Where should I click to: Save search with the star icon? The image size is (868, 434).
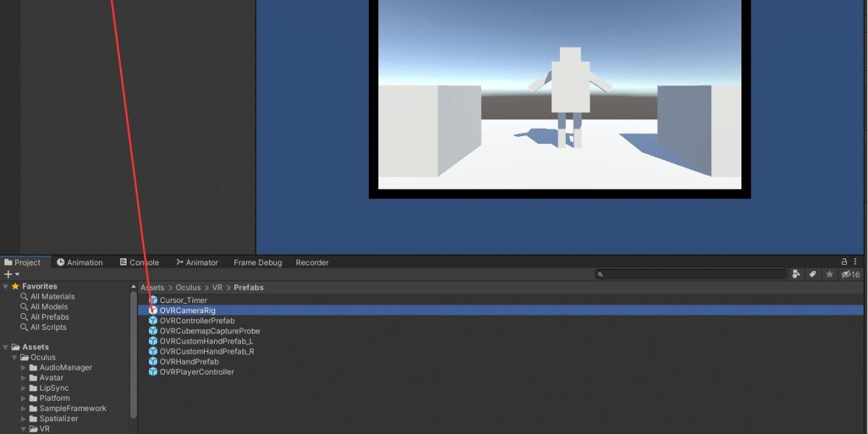[830, 274]
